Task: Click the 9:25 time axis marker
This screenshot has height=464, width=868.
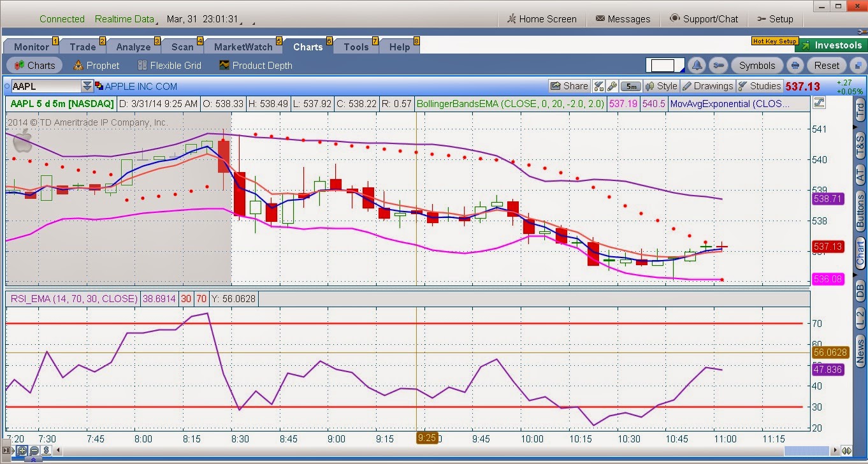Action: [x=427, y=438]
